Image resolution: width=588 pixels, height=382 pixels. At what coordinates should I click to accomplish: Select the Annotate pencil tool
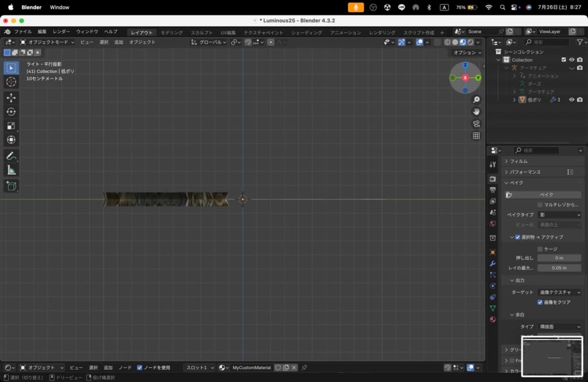(11, 156)
